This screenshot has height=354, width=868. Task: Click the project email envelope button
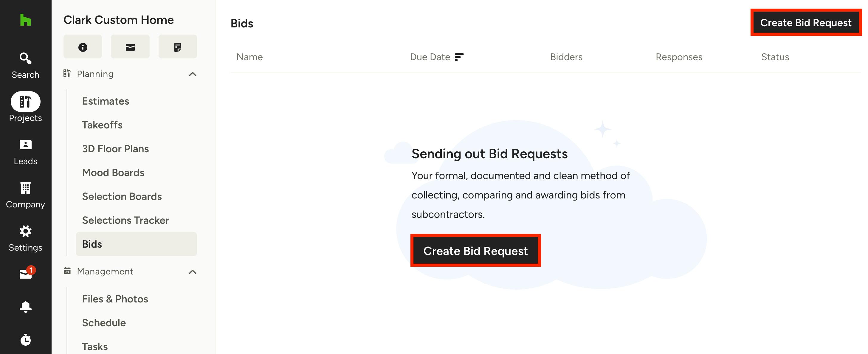130,47
